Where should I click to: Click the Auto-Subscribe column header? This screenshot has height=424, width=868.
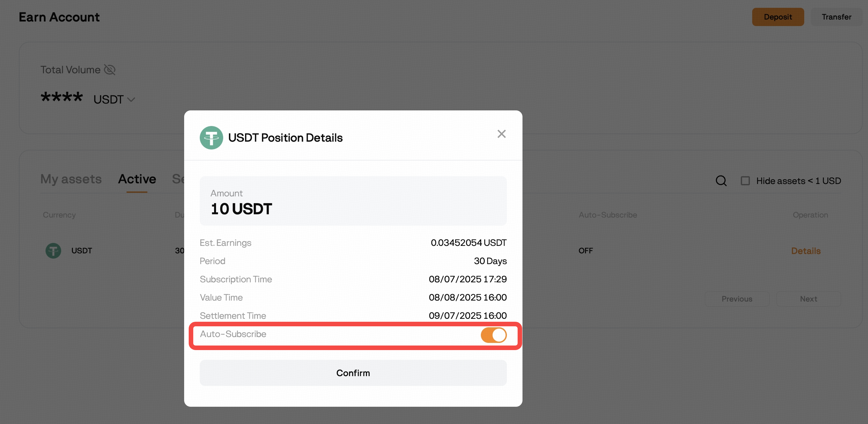click(607, 215)
